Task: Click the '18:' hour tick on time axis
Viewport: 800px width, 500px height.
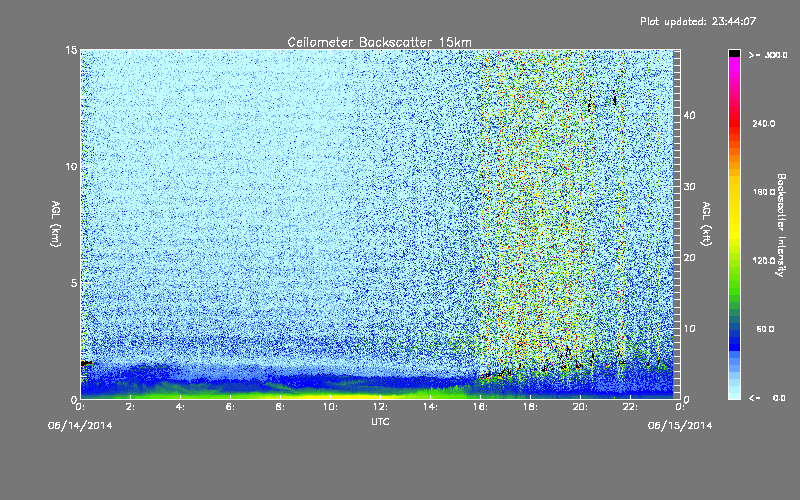Action: [531, 407]
